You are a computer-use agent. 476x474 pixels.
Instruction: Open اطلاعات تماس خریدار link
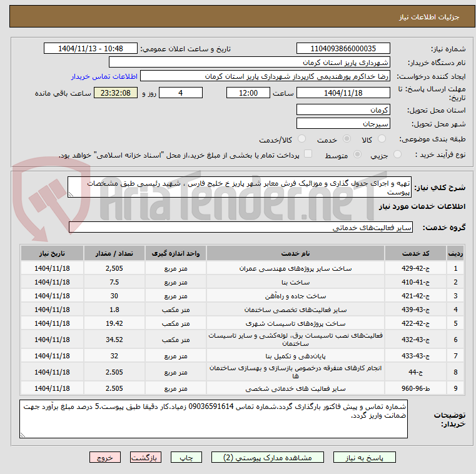[x=104, y=76]
